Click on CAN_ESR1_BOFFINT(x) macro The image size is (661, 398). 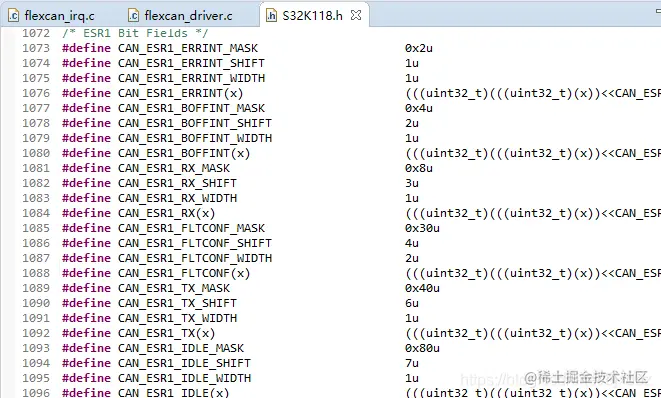coord(184,153)
